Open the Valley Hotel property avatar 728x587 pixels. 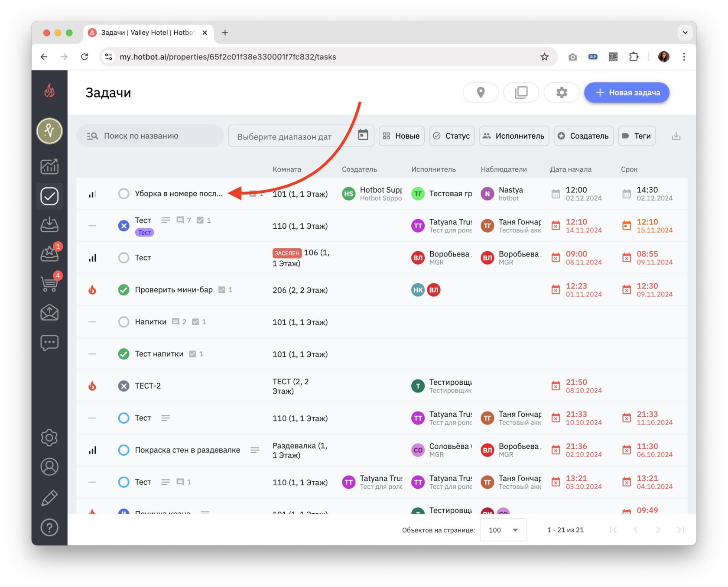click(x=49, y=130)
